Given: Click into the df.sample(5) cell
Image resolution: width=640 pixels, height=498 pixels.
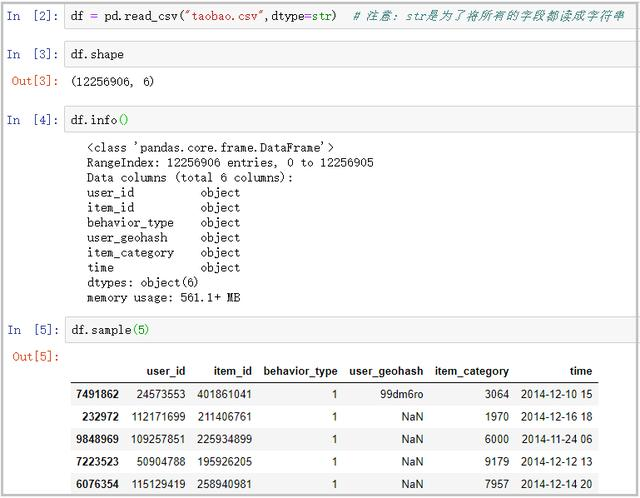Looking at the screenshot, I should tap(350, 330).
